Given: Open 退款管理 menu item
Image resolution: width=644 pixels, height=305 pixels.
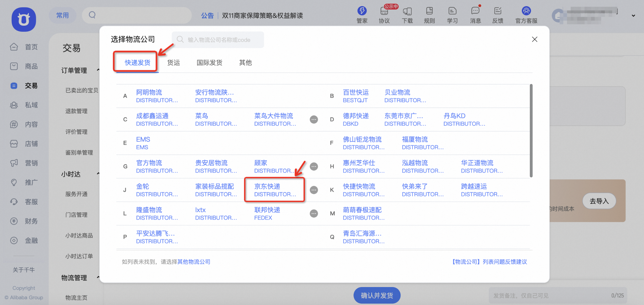Looking at the screenshot, I should [x=76, y=111].
